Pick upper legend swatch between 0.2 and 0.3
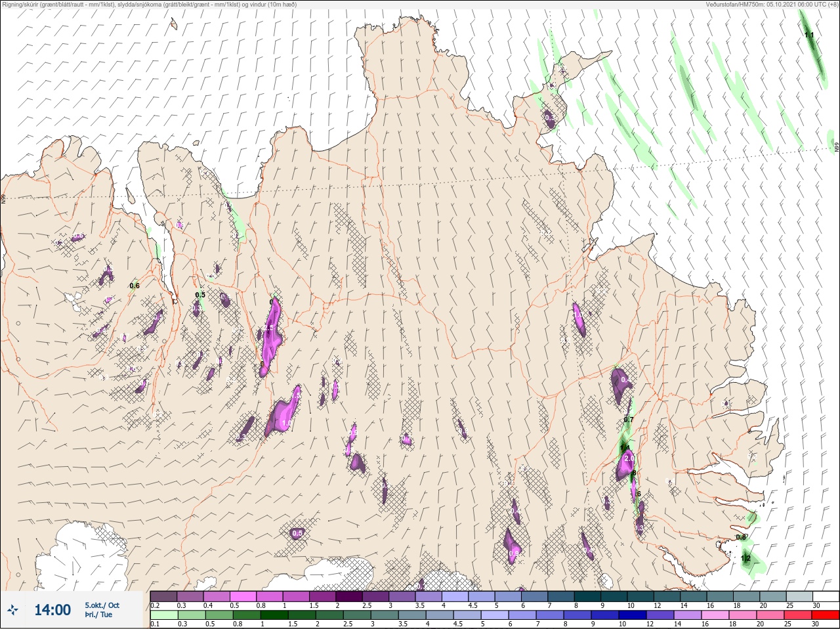 [163, 596]
